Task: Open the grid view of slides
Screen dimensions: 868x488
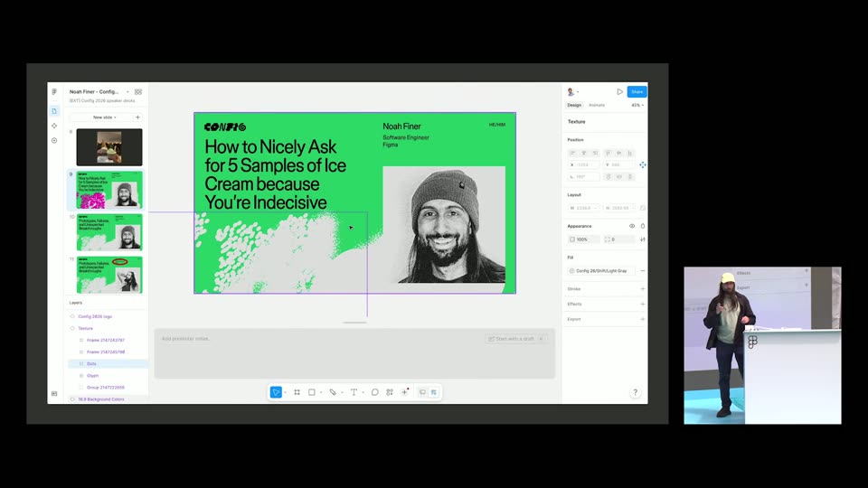Action: [138, 92]
